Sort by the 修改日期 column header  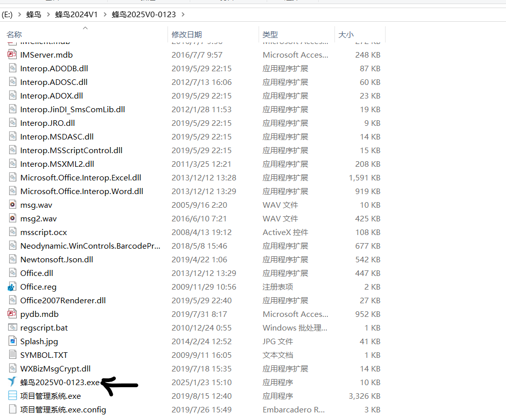[x=187, y=34]
